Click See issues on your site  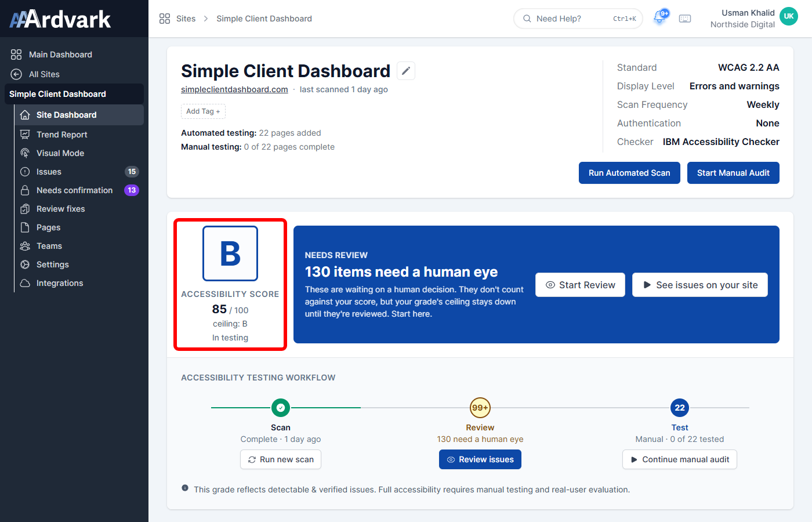click(700, 285)
